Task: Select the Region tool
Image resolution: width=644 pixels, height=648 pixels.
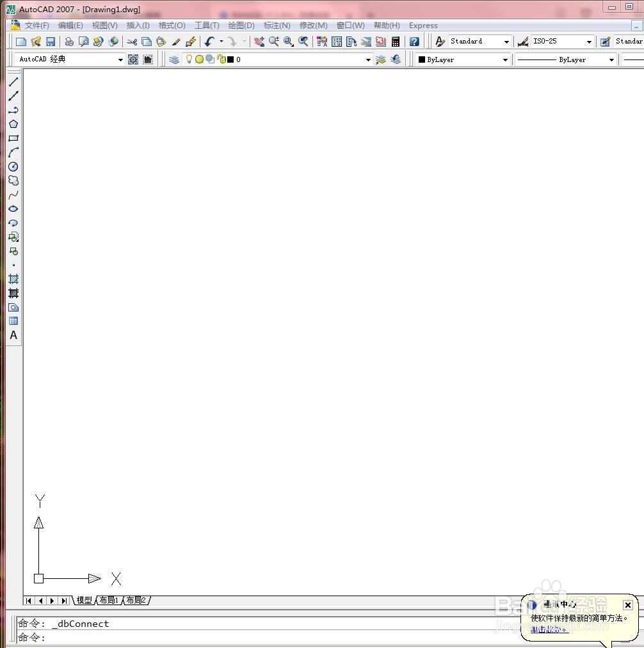Action: (13, 307)
